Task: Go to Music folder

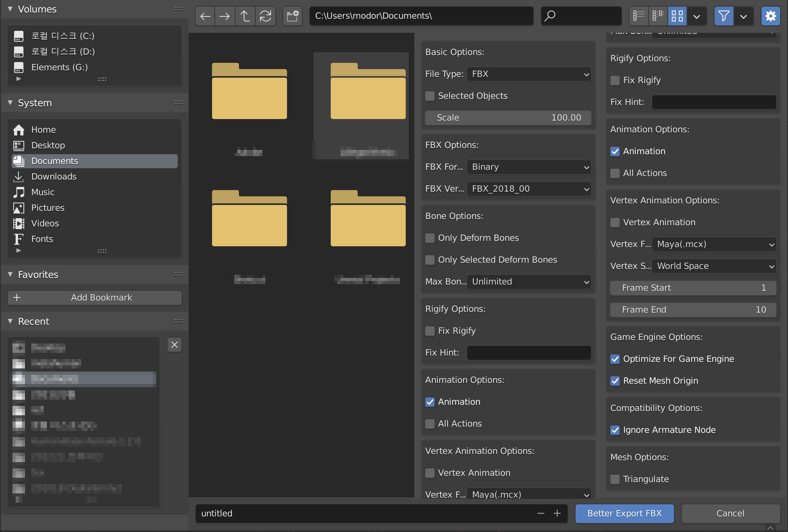Action: pos(94,192)
